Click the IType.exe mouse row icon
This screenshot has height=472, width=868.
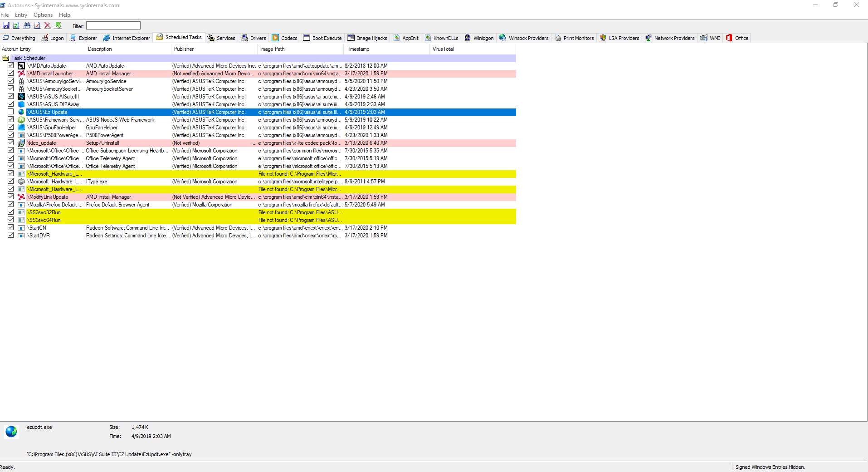click(21, 182)
